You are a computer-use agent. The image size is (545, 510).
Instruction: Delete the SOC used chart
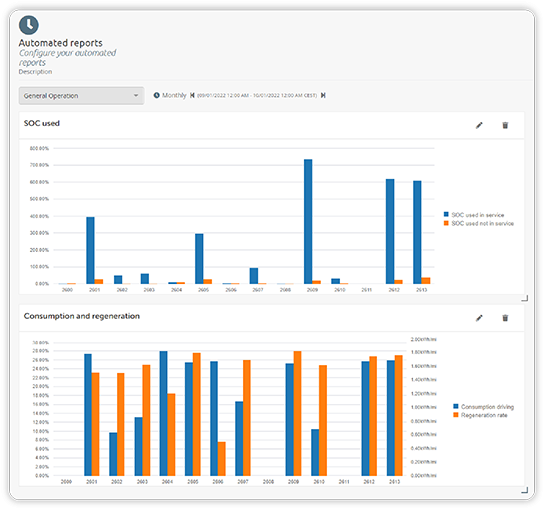click(505, 125)
